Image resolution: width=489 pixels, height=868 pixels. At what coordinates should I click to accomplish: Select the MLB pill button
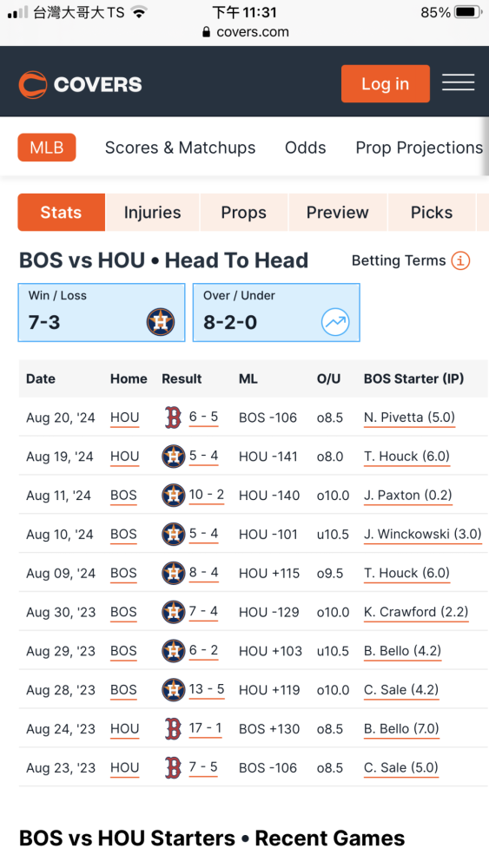tap(47, 148)
